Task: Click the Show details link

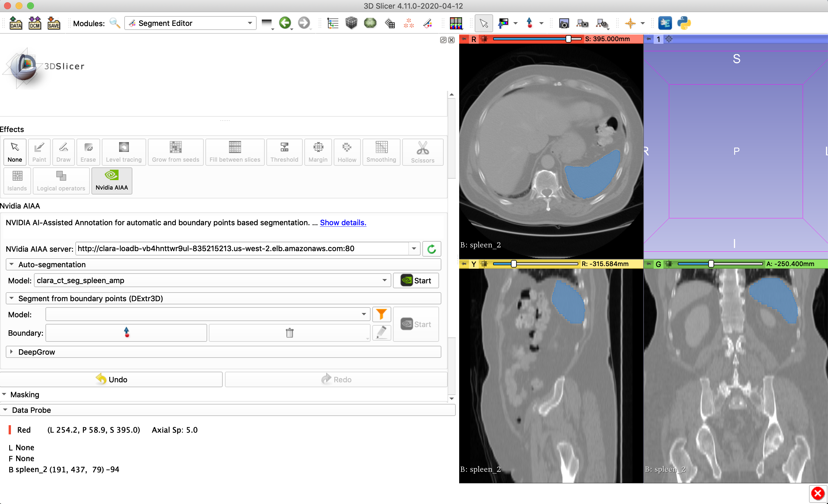Action: click(x=343, y=222)
